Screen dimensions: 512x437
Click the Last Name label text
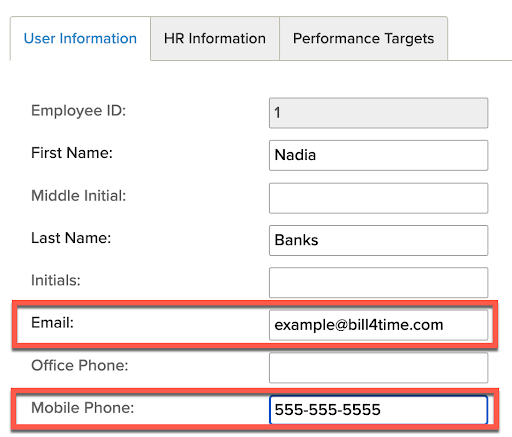pyautogui.click(x=71, y=238)
